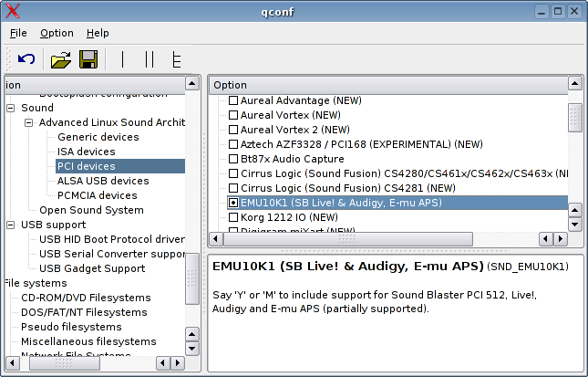Select USB Gadget Support item

92,269
